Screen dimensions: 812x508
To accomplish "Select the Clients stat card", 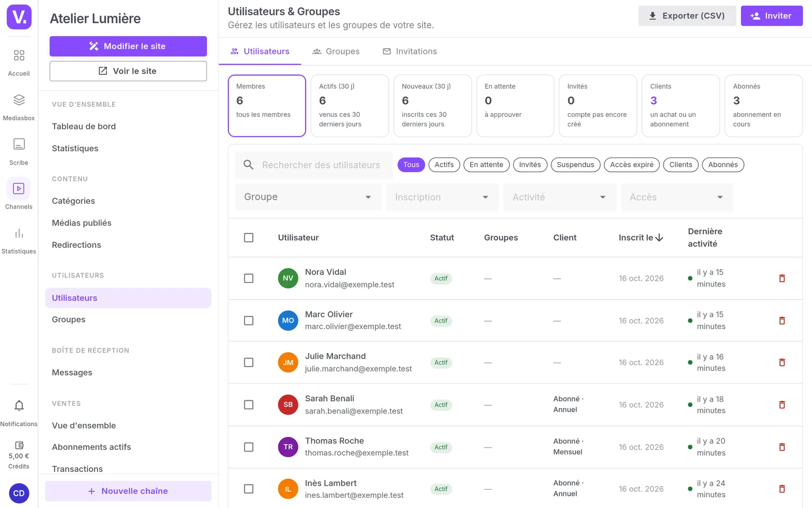I will [x=681, y=106].
